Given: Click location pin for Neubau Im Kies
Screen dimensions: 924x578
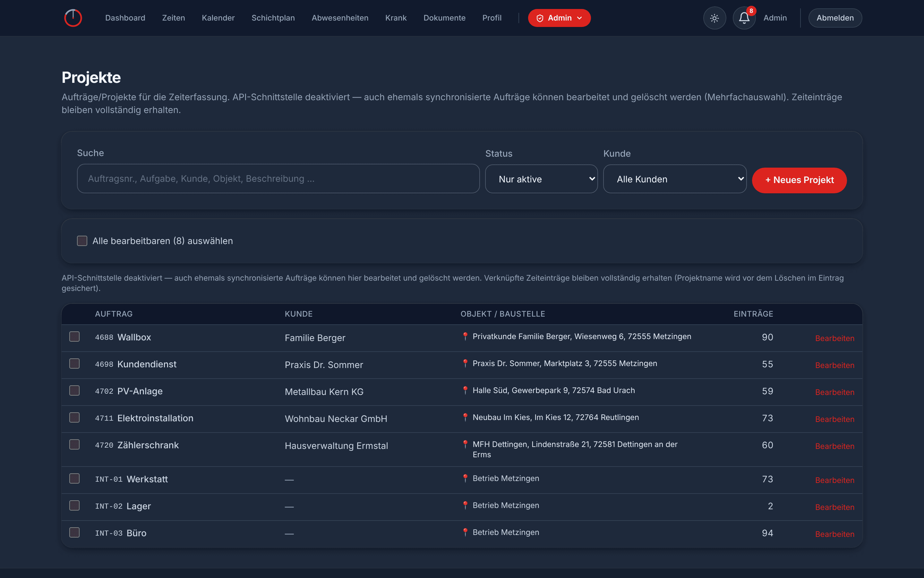Looking at the screenshot, I should click(465, 417).
